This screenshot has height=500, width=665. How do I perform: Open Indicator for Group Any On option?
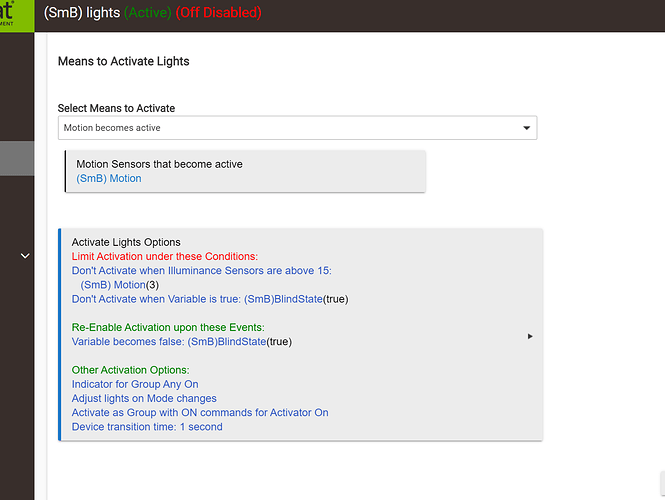pyautogui.click(x=135, y=384)
